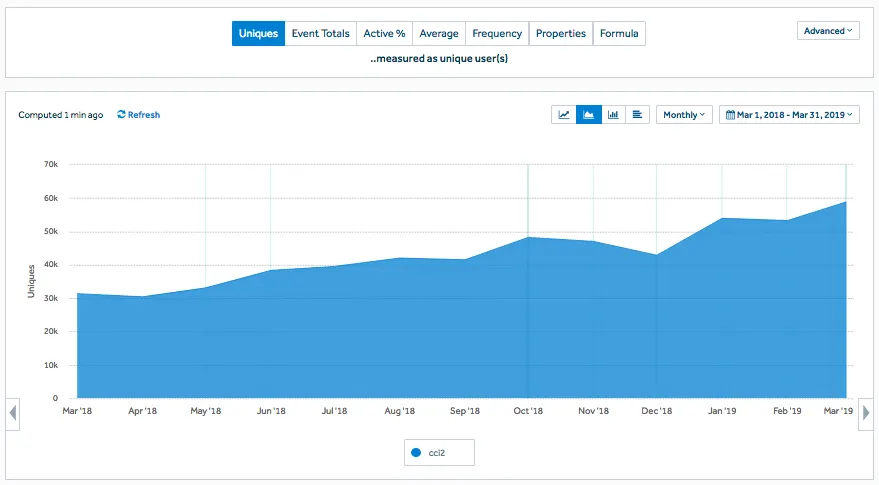
Task: Click the 70k axis value
Action: click(x=51, y=164)
